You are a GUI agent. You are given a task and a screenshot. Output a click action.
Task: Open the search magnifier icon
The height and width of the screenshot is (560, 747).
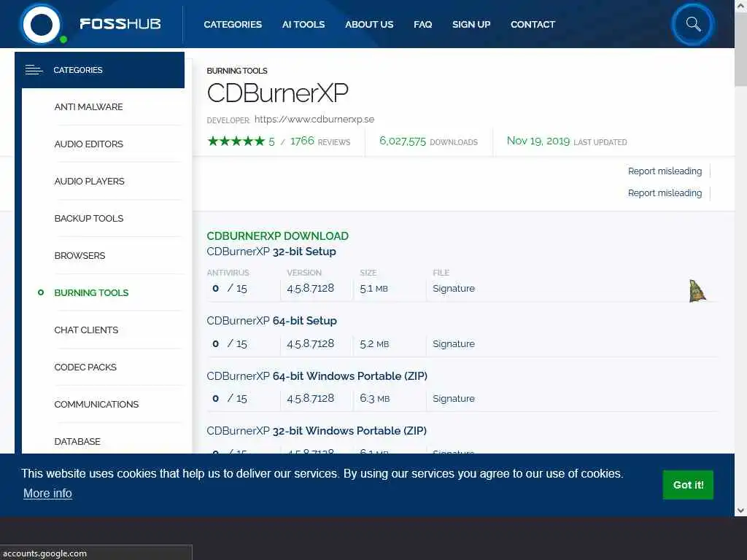point(693,24)
